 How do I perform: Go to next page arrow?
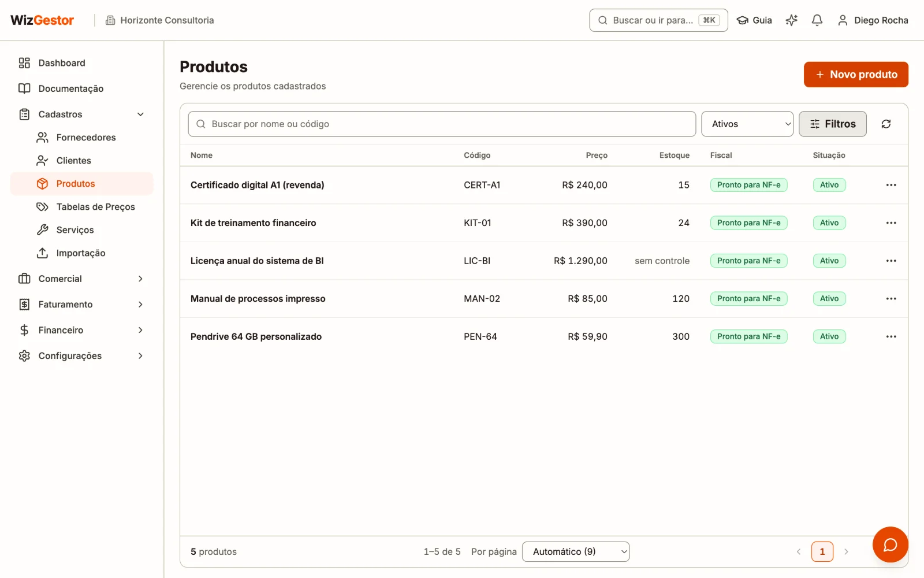(x=846, y=551)
